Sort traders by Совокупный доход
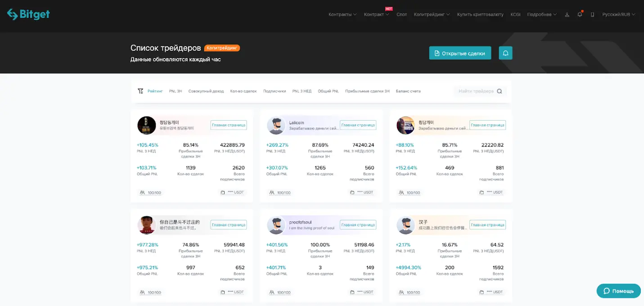Viewport: 644px width, 306px height. pyautogui.click(x=206, y=91)
